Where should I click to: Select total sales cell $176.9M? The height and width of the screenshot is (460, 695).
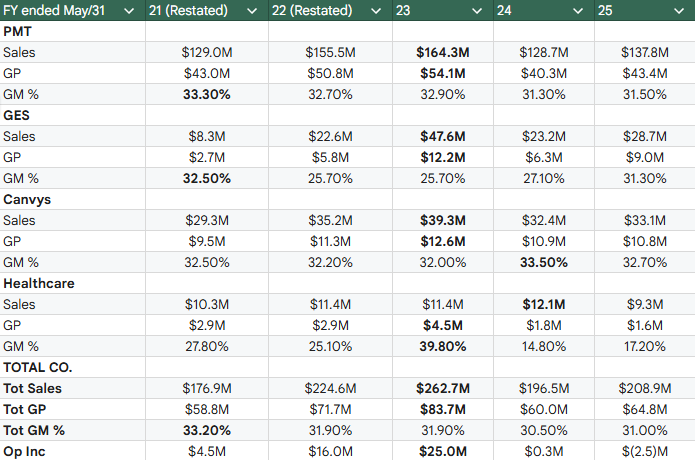(x=207, y=388)
